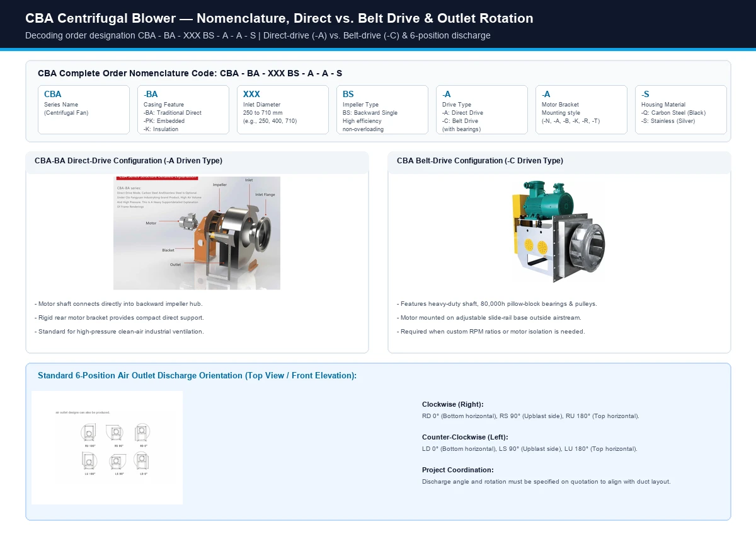
Task: Click the 'Outlet' label in the structure image
Action: (175, 264)
